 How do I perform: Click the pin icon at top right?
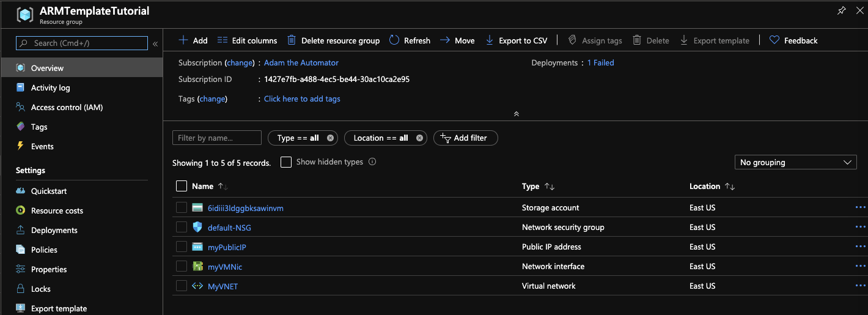[842, 10]
